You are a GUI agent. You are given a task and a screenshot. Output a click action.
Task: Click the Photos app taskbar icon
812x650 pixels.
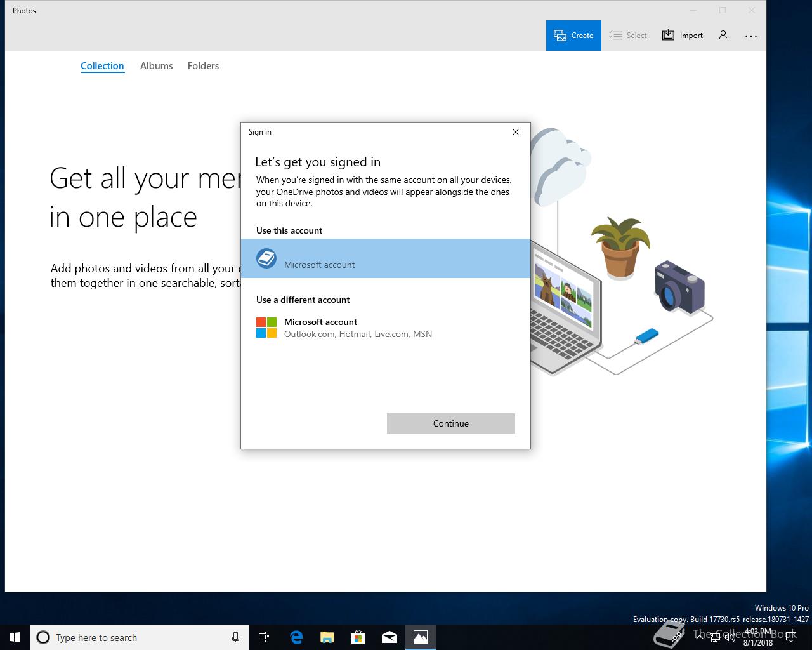[421, 637]
